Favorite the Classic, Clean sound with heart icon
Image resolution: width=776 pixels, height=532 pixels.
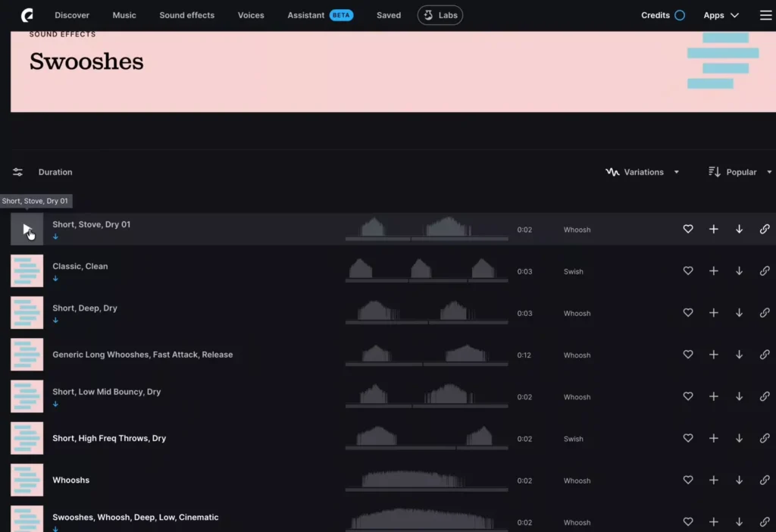tap(688, 271)
